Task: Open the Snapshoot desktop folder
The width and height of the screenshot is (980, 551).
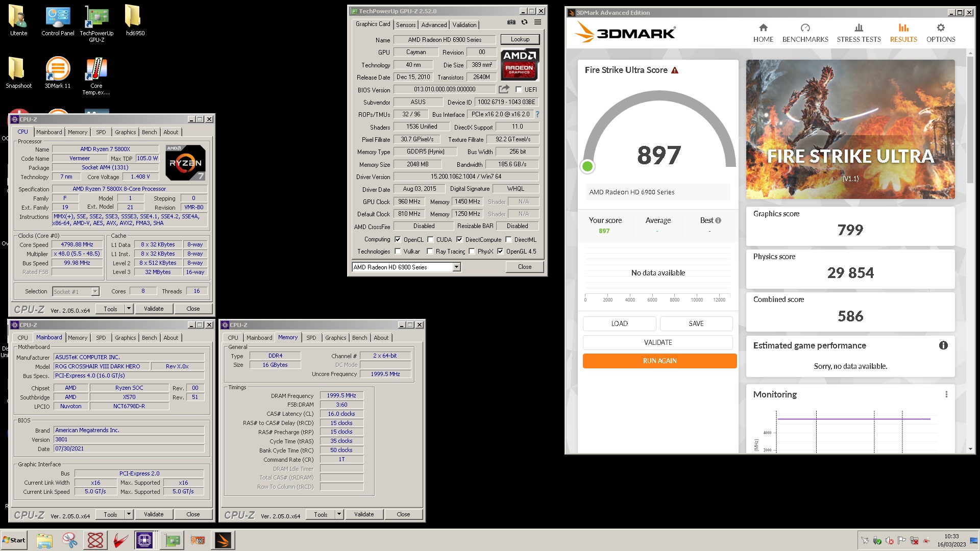Action: tap(18, 72)
